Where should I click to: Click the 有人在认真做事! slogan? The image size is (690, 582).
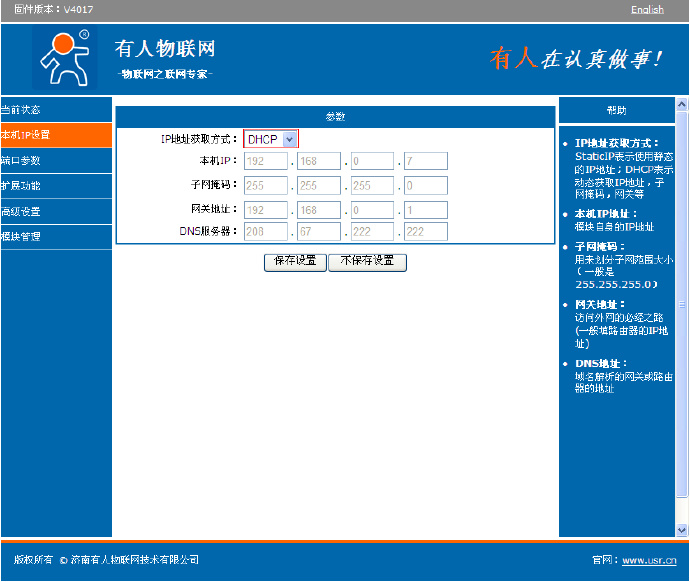pyautogui.click(x=576, y=59)
